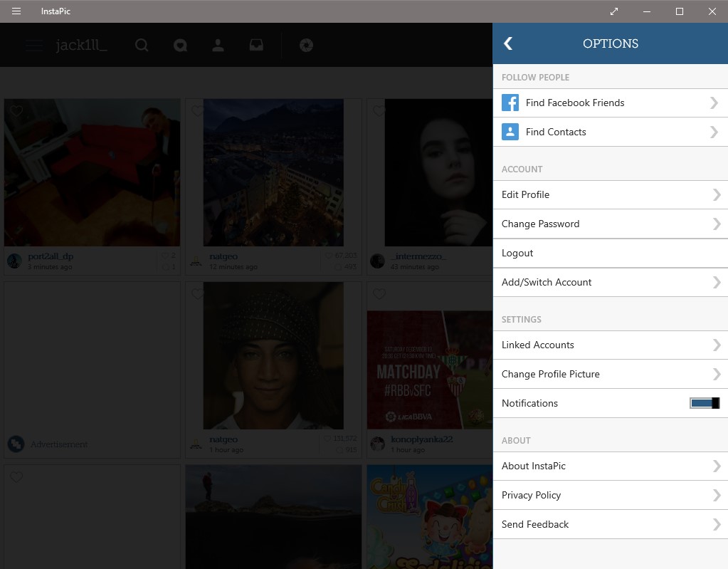The image size is (728, 569).
Task: Click the konoplyanka22 avatar
Action: (377, 444)
